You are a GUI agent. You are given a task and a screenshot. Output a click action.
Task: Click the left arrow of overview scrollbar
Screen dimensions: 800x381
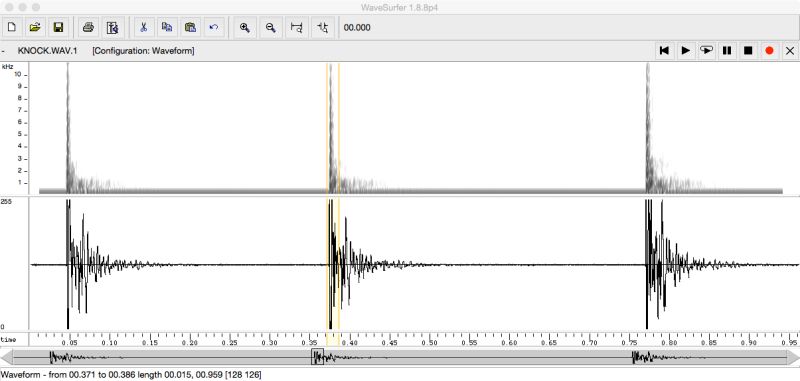6,357
